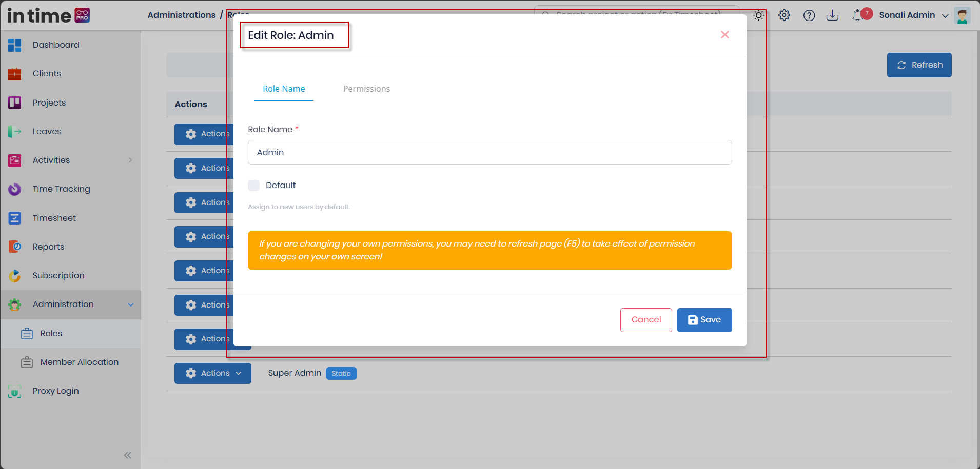Screen dimensions: 980x469
Task: Click the Timesheet icon in sidebar
Action: click(x=15, y=218)
